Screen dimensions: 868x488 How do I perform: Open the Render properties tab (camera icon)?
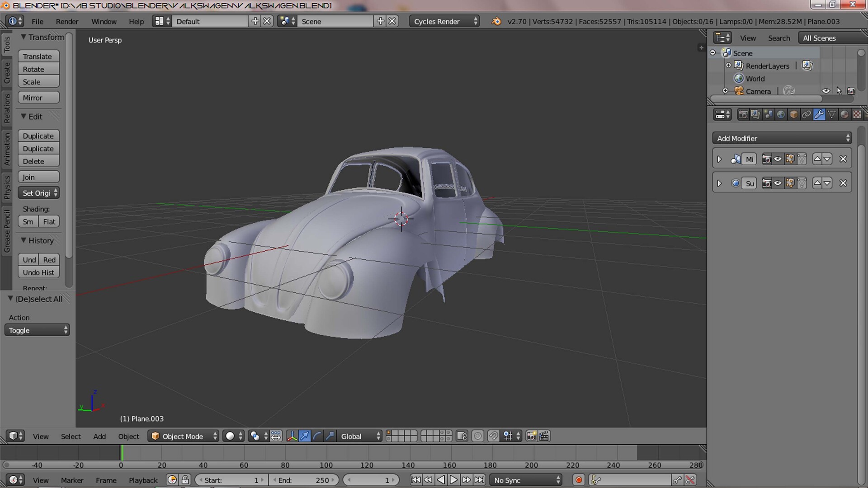tap(743, 114)
